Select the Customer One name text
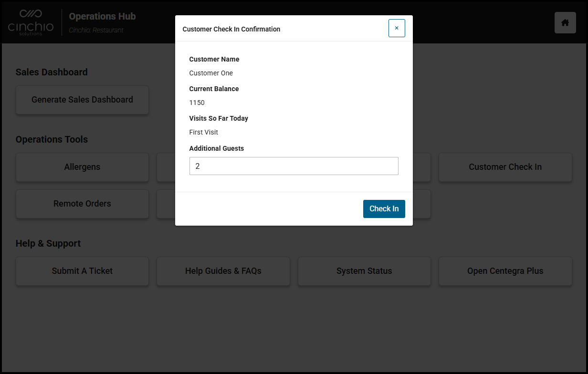 [x=211, y=73]
